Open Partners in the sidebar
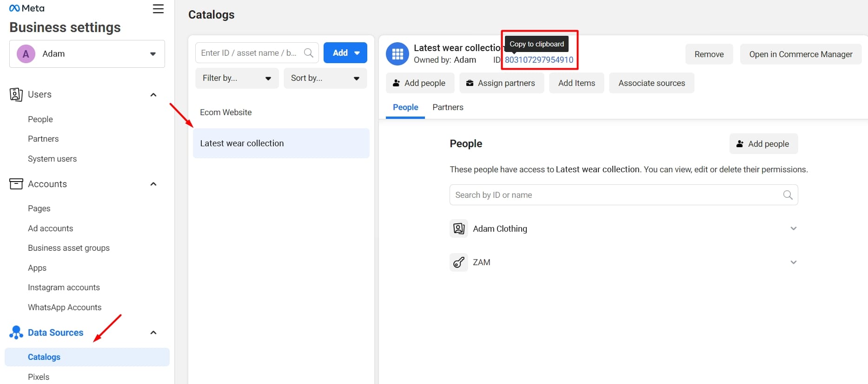The image size is (868, 384). 43,139
